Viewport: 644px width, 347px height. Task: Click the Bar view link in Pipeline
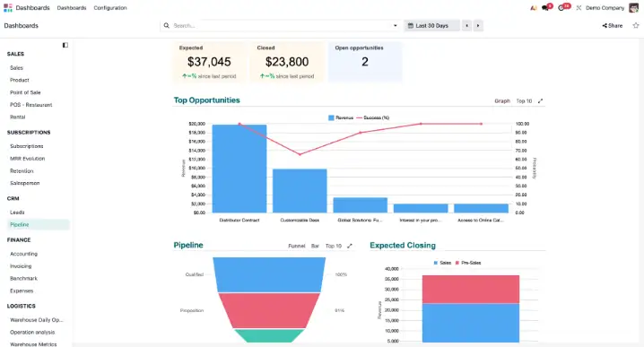coord(315,246)
